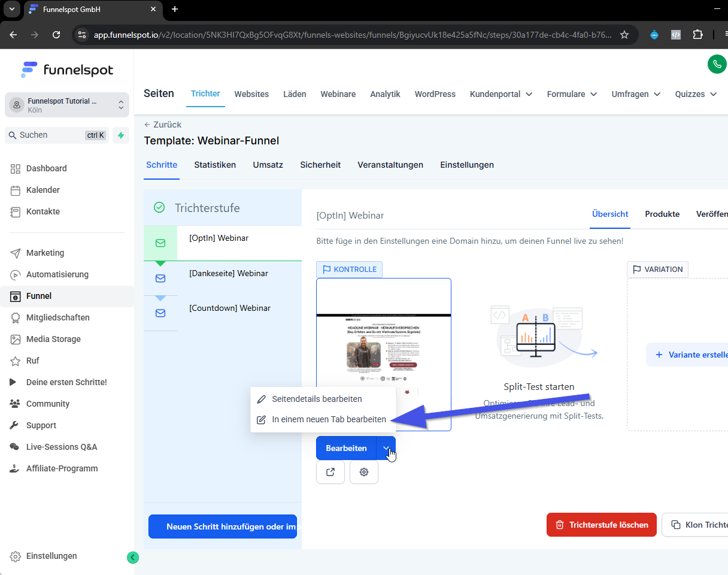Open the Läden tab
Viewport: 728px width, 575px height.
pos(295,94)
